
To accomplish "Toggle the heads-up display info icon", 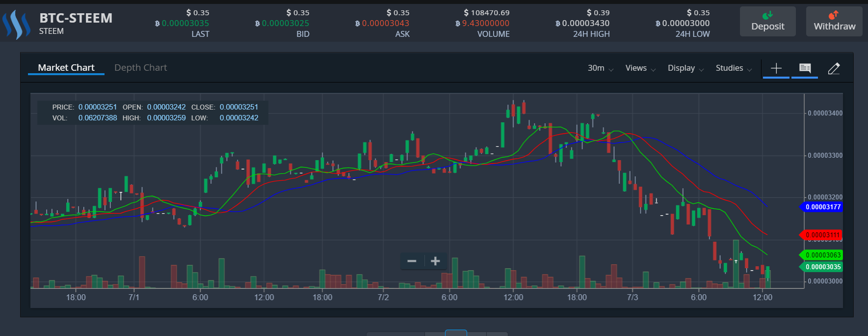I will pyautogui.click(x=805, y=68).
